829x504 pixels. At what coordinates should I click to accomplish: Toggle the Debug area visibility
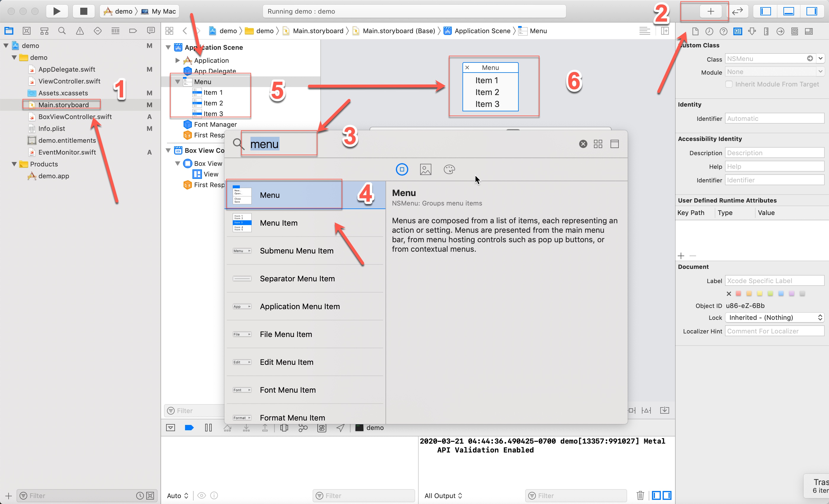(x=789, y=11)
